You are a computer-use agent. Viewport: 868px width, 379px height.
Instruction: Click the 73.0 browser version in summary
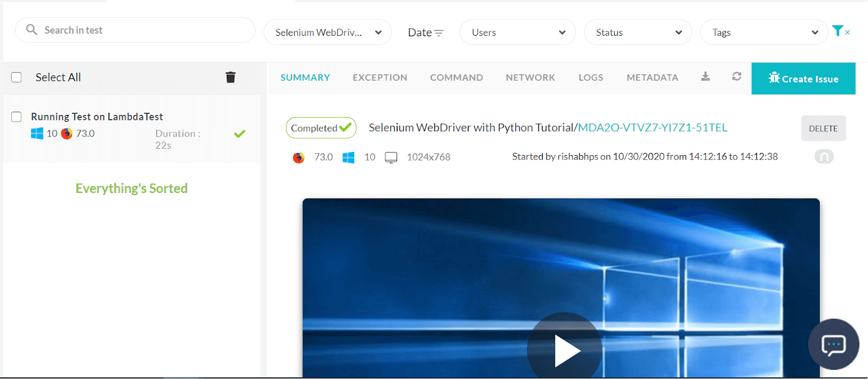pos(323,157)
